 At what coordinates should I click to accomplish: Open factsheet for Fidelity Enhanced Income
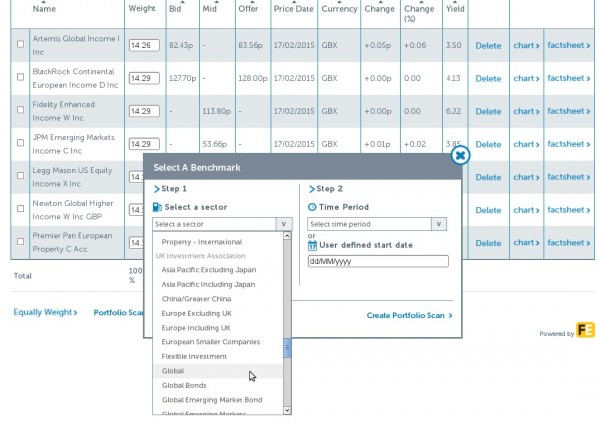(569, 111)
